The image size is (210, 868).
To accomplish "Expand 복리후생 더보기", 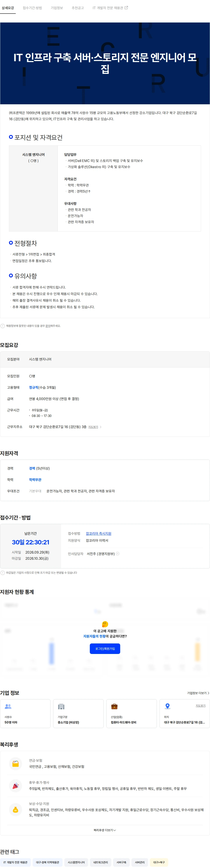I will coord(105,830).
